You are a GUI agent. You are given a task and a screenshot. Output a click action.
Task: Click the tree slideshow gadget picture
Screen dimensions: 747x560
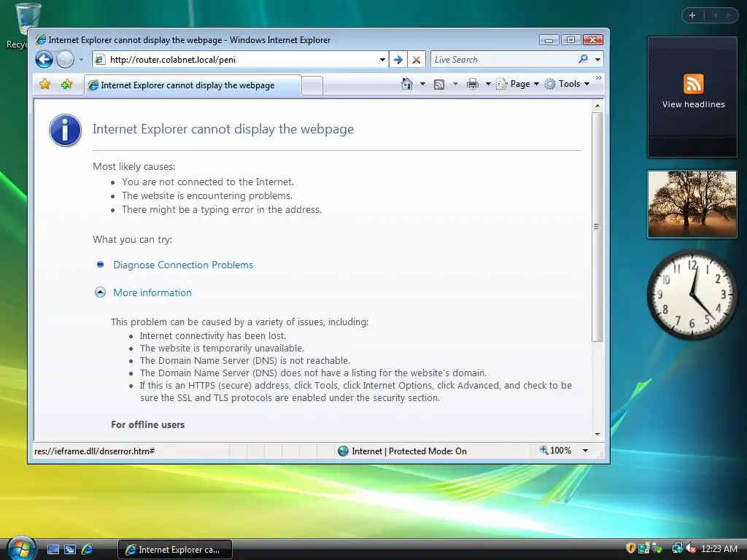pos(692,204)
